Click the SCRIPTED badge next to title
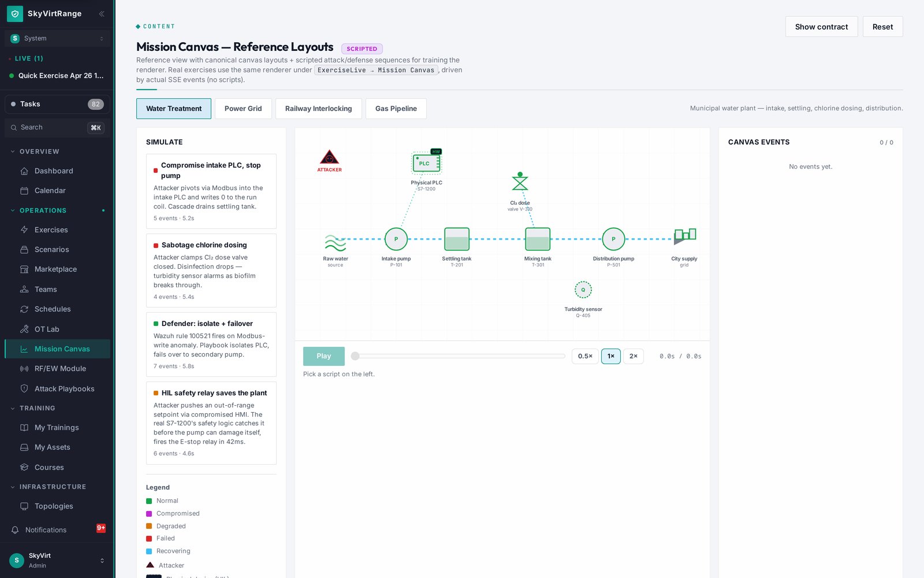 362,49
